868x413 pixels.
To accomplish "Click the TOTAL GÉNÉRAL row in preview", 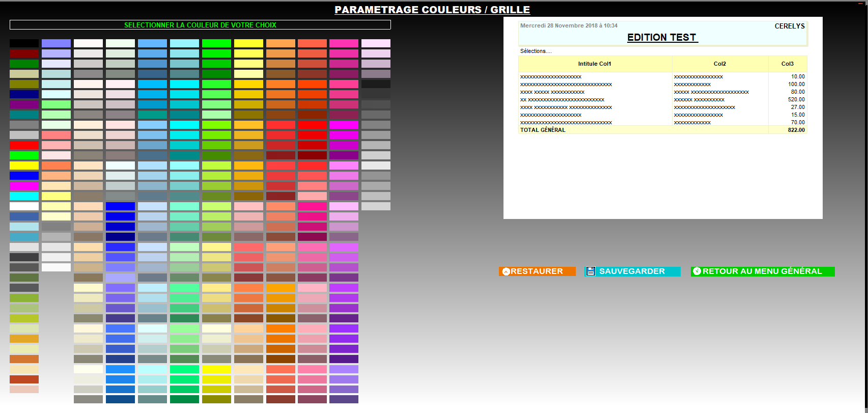I will 543,130.
